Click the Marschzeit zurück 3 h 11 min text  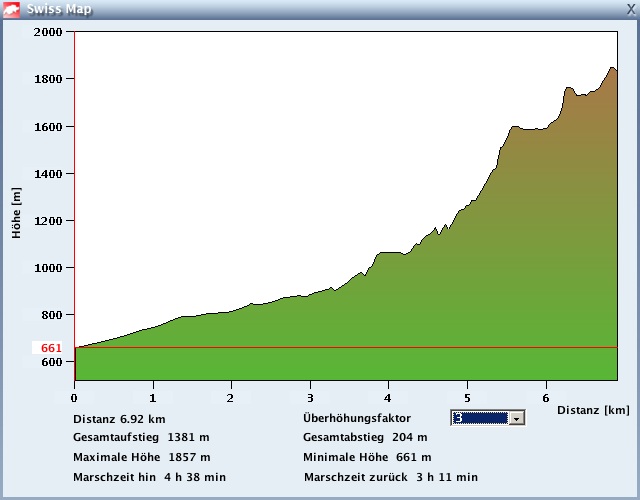click(391, 477)
